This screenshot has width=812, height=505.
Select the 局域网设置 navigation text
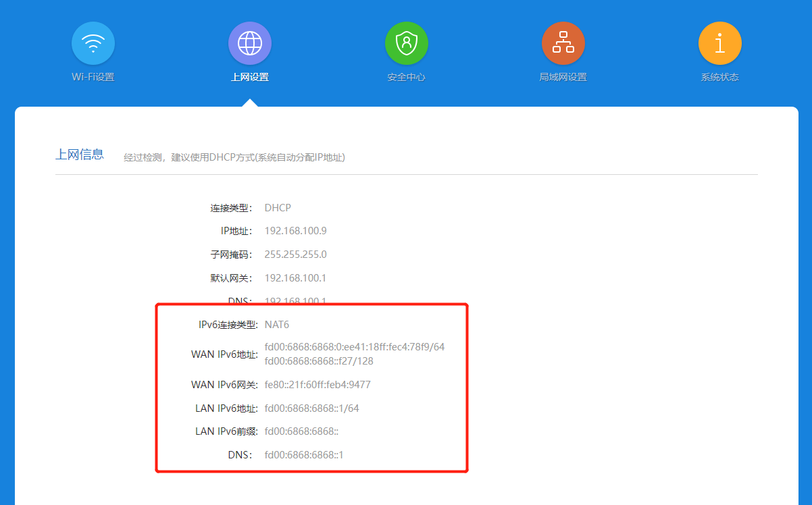(x=563, y=77)
